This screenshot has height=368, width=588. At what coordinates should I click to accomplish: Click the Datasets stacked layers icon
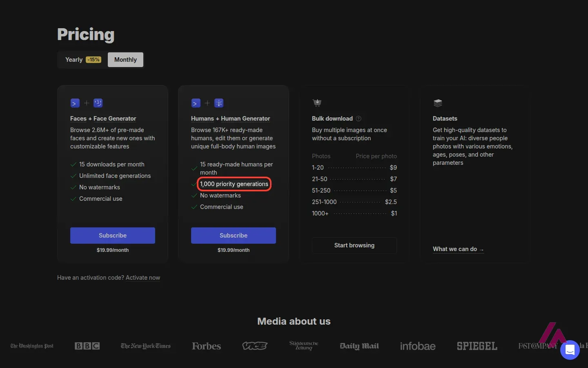[438, 103]
